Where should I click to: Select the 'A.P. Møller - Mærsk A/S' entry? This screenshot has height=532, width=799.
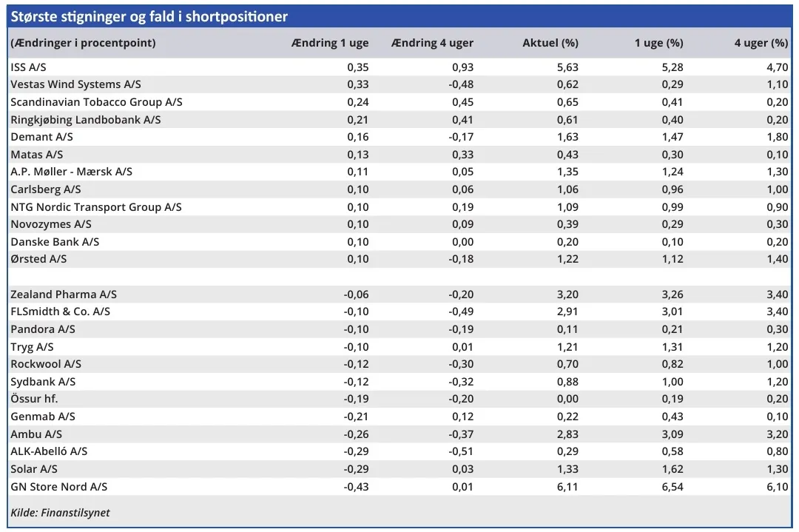coord(72,172)
